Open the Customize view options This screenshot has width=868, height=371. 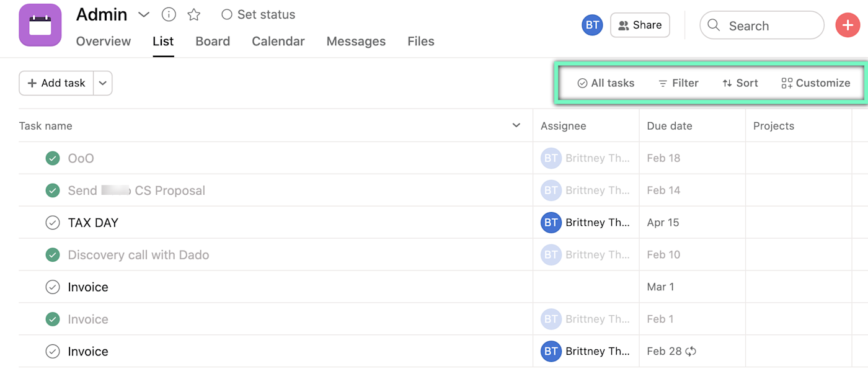coord(815,83)
